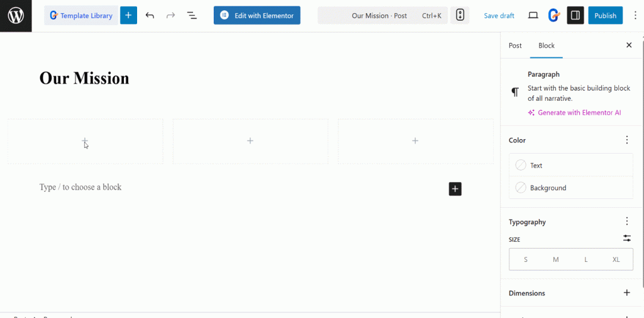Open the Template Library
The image size is (644, 318).
81,16
